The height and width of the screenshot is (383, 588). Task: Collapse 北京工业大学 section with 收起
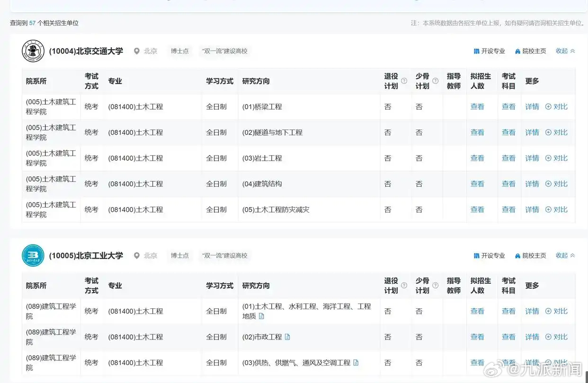tap(565, 255)
